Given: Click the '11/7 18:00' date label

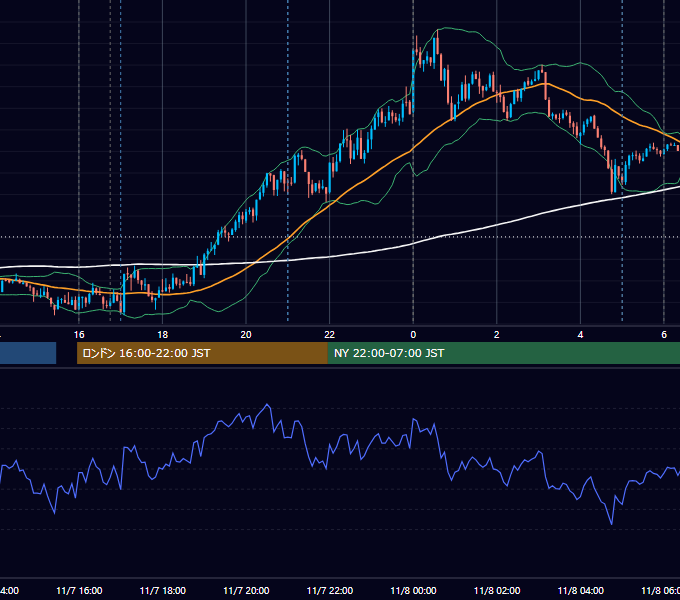Looking at the screenshot, I should tap(163, 591).
